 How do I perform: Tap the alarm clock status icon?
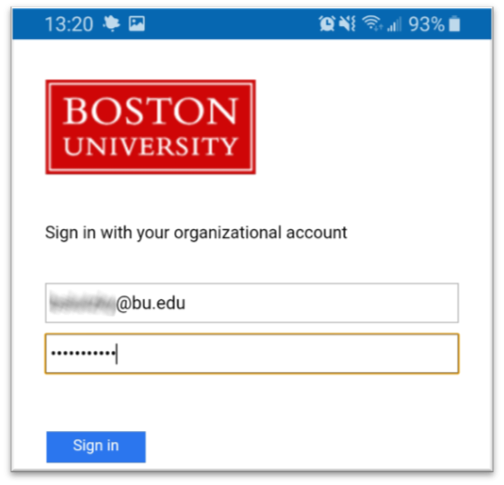pyautogui.click(x=327, y=24)
